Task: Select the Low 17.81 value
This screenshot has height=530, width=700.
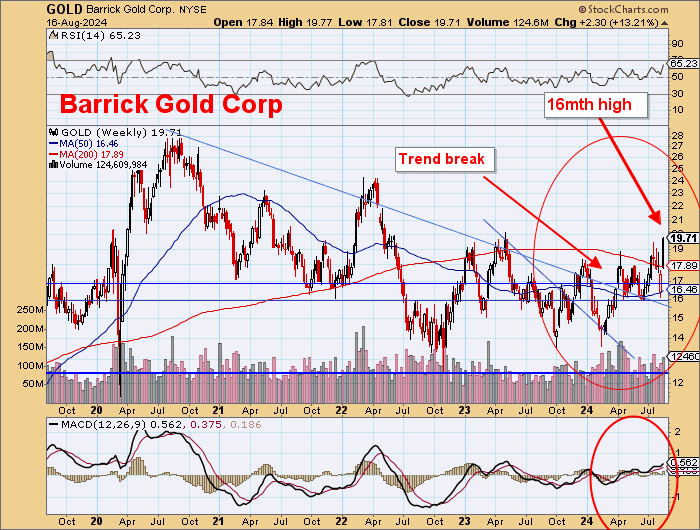Action: pos(365,22)
